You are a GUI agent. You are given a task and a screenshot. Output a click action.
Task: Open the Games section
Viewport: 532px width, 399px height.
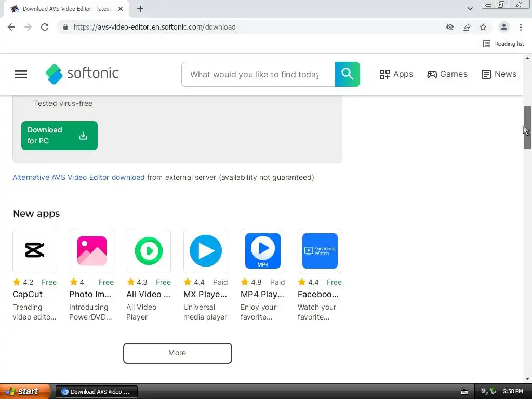pos(447,74)
